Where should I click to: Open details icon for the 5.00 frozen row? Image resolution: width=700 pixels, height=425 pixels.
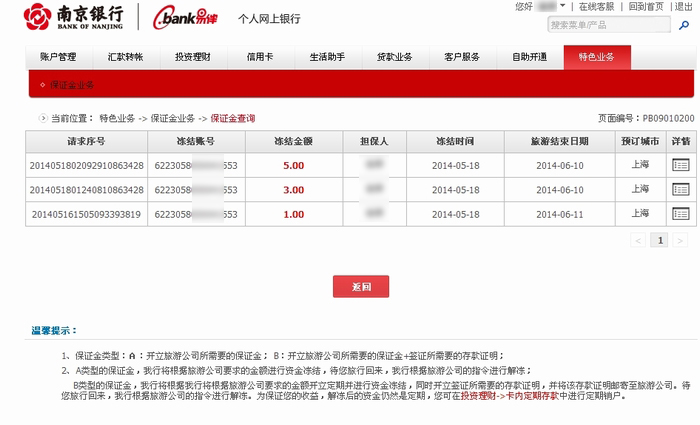coord(680,164)
